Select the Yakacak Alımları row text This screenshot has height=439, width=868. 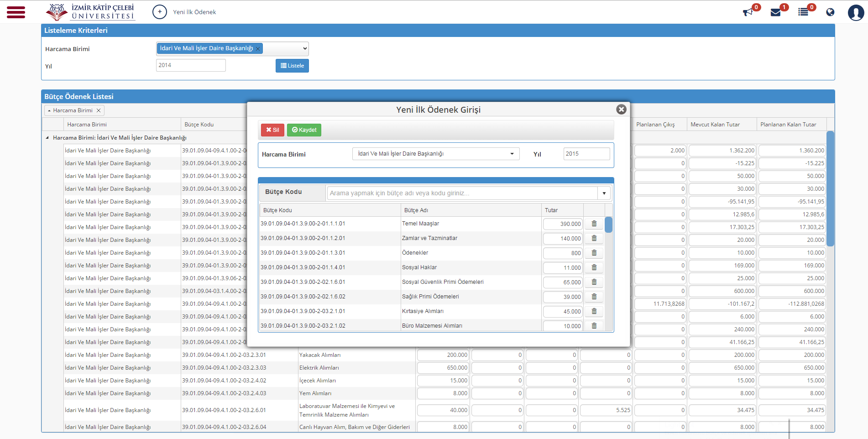coord(320,355)
